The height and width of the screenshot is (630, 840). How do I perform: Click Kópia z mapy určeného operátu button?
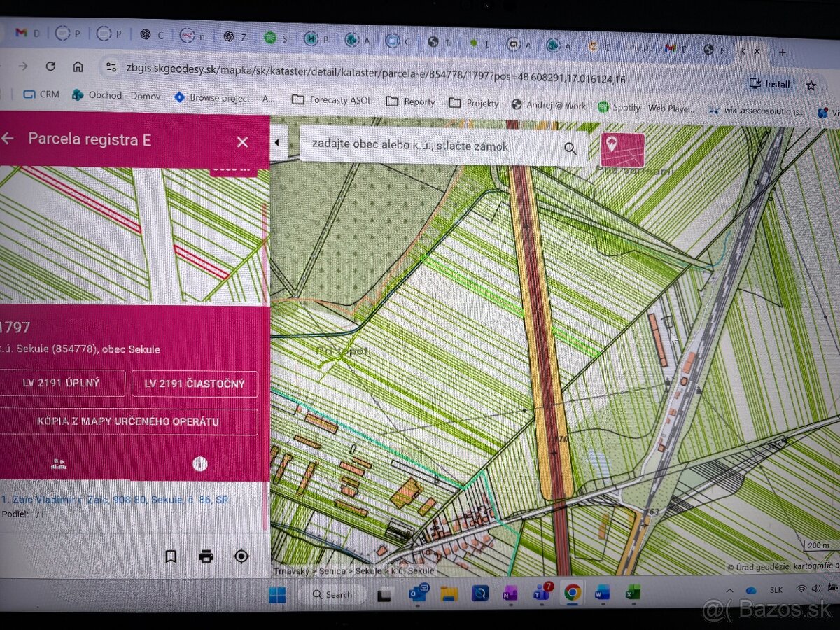(x=128, y=421)
